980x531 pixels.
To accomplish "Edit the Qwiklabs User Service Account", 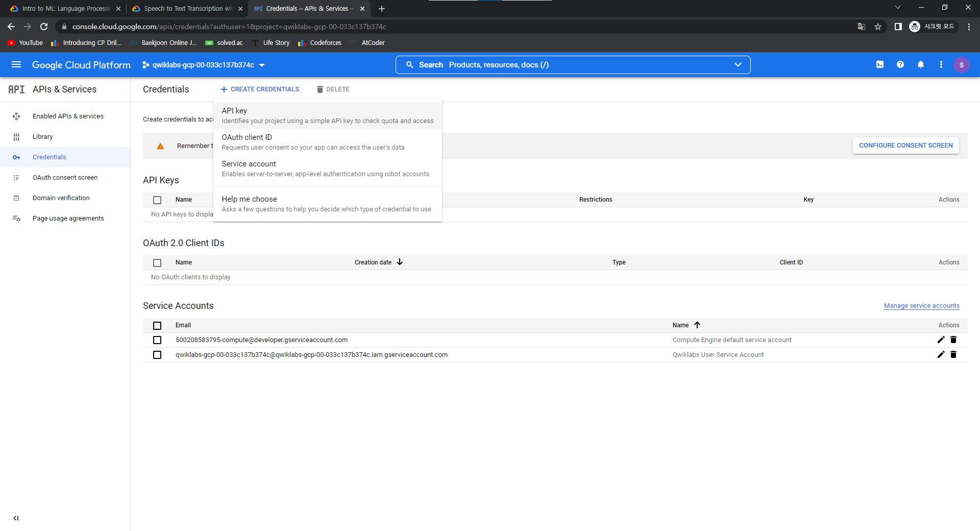I will click(941, 354).
